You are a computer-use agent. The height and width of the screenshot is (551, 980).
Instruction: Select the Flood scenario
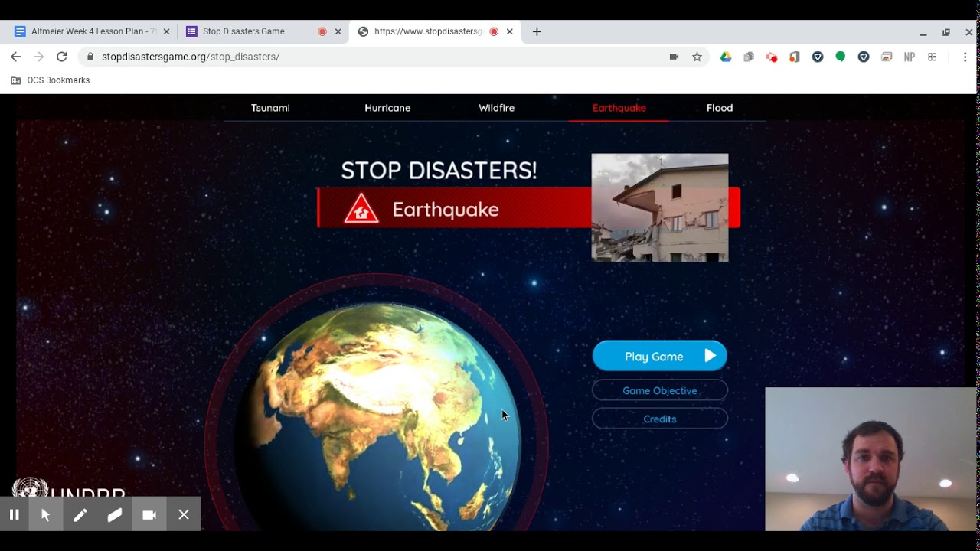coord(719,108)
